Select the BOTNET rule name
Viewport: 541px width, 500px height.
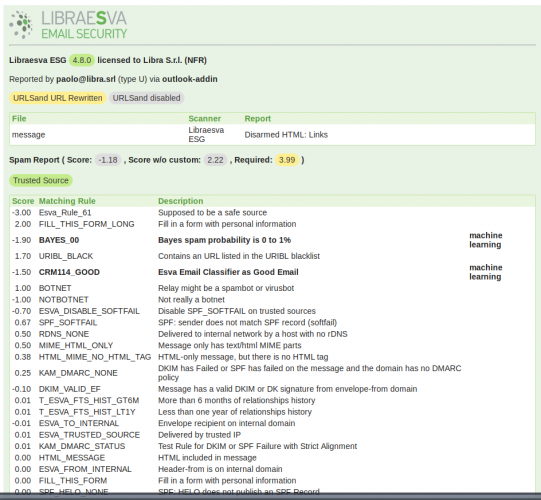click(55, 288)
